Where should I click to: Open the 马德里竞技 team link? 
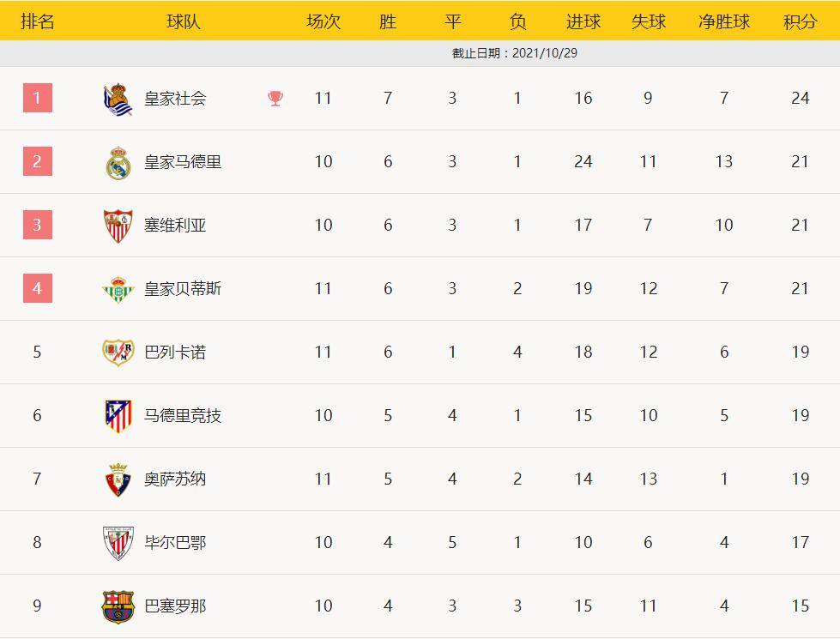[183, 416]
